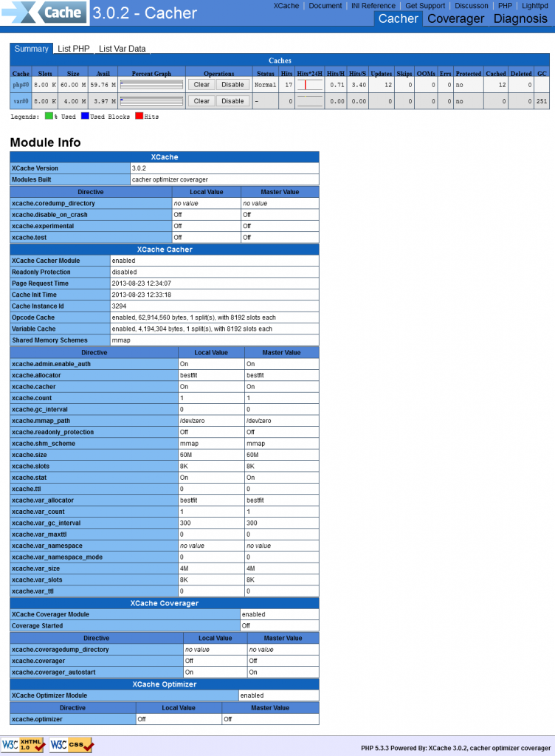Viewport: 555px width, 756px height.
Task: Open the List Var Data tab
Action: click(122, 49)
